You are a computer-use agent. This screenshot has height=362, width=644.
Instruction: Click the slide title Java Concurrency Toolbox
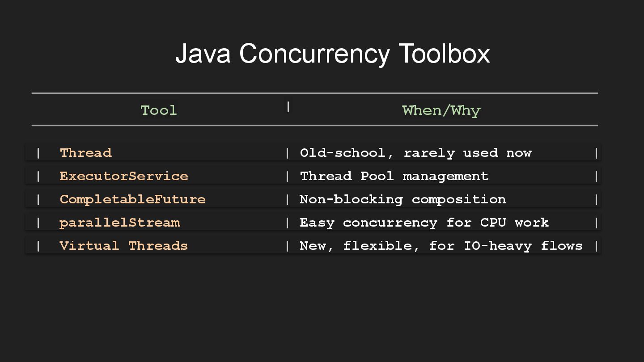coord(332,54)
